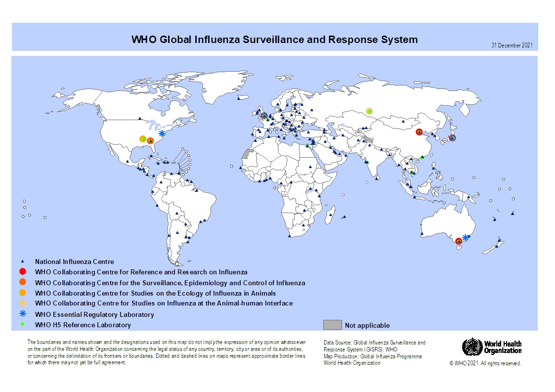Click the boundaries disclaimer paragraph
This screenshot has width=555, height=392.
[167, 352]
